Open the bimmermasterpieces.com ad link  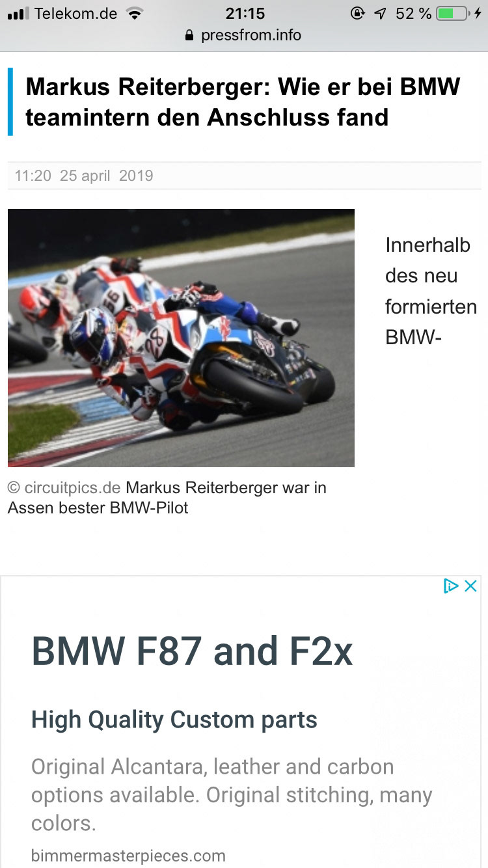(128, 855)
